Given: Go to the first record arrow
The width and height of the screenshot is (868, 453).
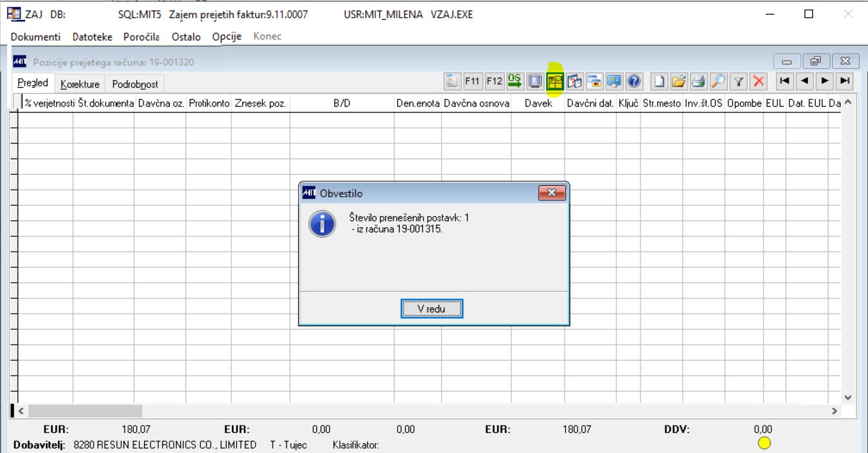Looking at the screenshot, I should coord(784,81).
